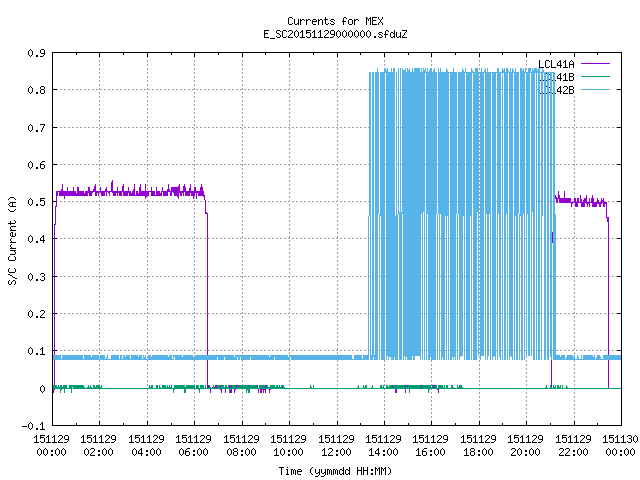The width and height of the screenshot is (640, 480).
Task: Click the purple LCL41A segment near 22:00
Action: 574,201
